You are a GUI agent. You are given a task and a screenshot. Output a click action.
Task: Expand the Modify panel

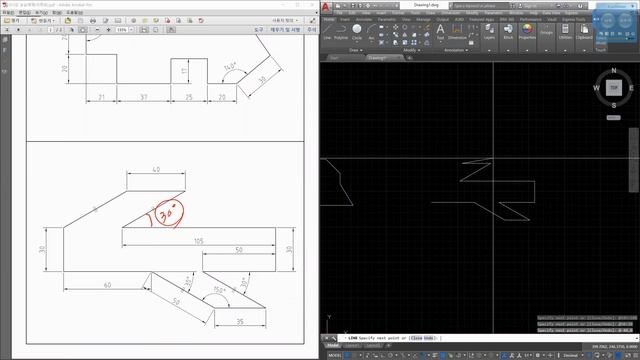(412, 50)
